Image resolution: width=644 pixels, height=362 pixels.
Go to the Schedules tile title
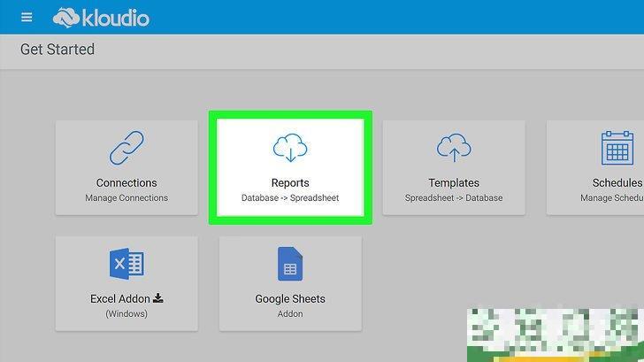617,183
